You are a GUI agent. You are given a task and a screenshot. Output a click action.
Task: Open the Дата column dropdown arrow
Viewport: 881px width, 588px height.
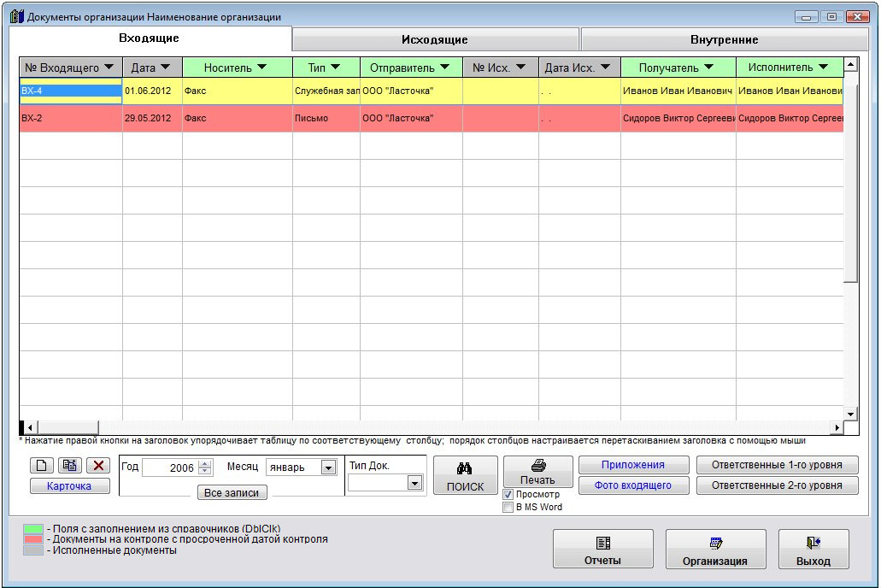coord(165,67)
